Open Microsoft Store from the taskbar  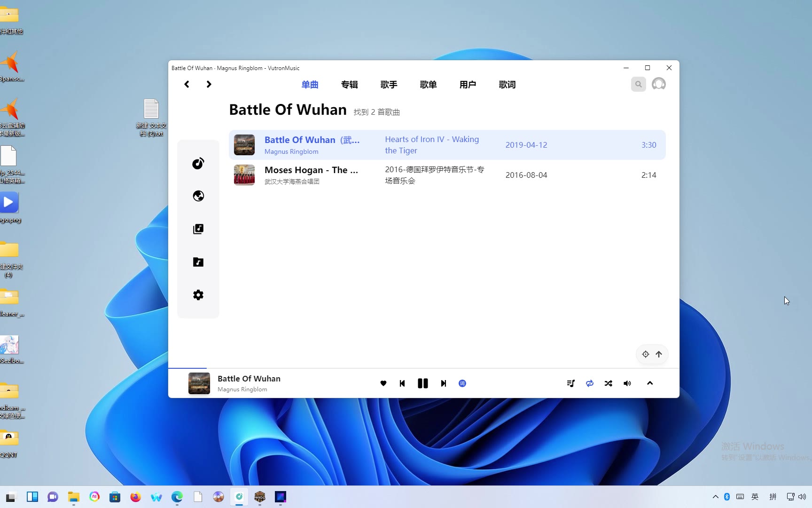point(115,497)
